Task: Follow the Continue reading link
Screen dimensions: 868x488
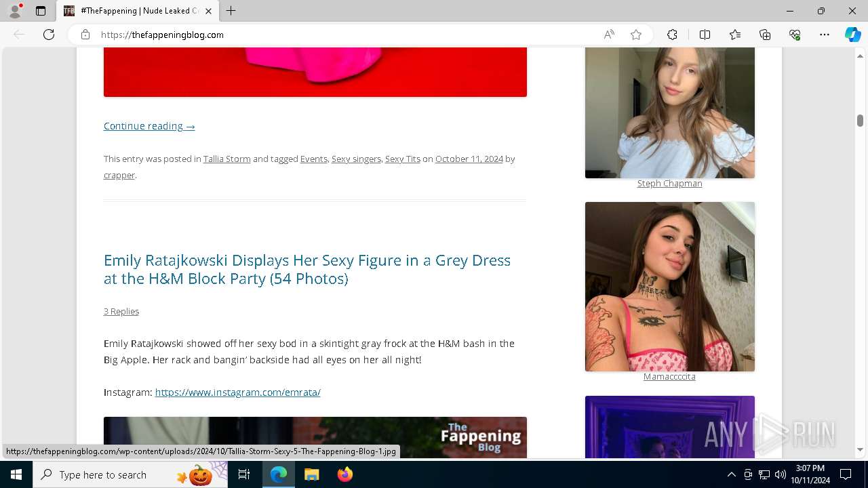Action: (x=149, y=126)
